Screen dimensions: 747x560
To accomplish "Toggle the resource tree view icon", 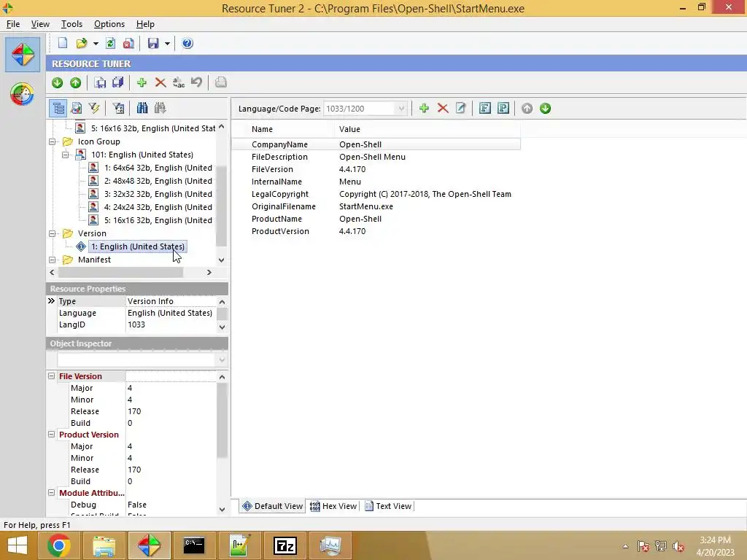I will (58, 109).
